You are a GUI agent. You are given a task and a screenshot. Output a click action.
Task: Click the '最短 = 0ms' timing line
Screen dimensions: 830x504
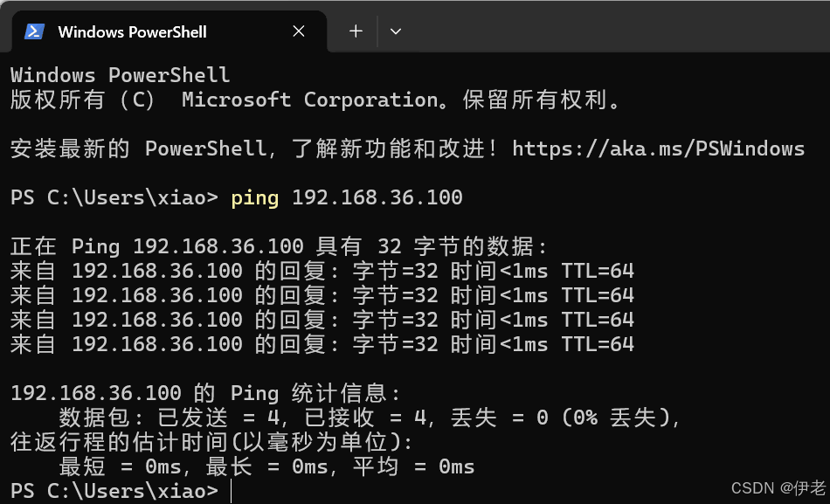[x=266, y=466]
